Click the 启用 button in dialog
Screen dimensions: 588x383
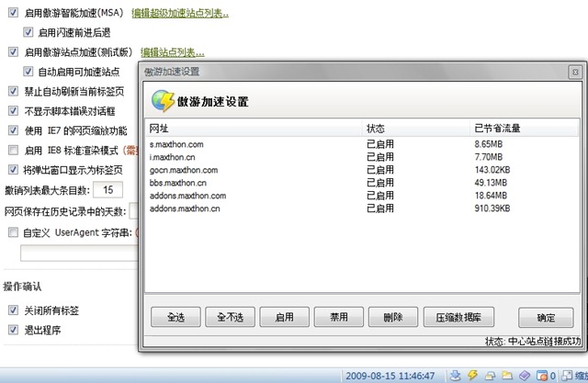tap(285, 318)
